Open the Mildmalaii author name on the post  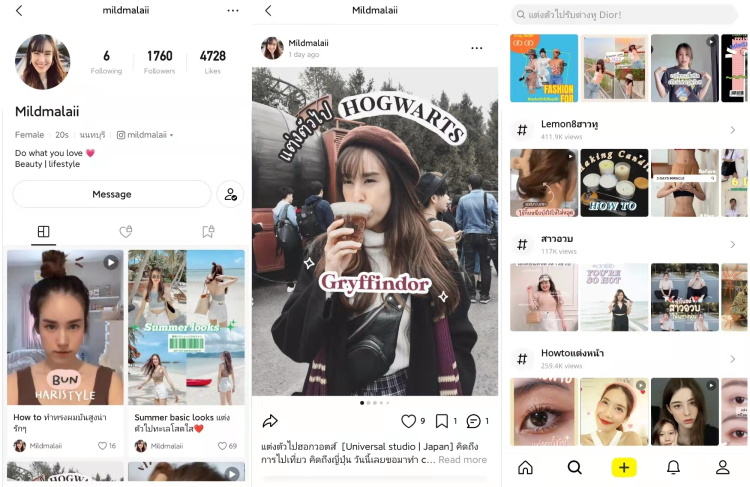click(x=309, y=43)
